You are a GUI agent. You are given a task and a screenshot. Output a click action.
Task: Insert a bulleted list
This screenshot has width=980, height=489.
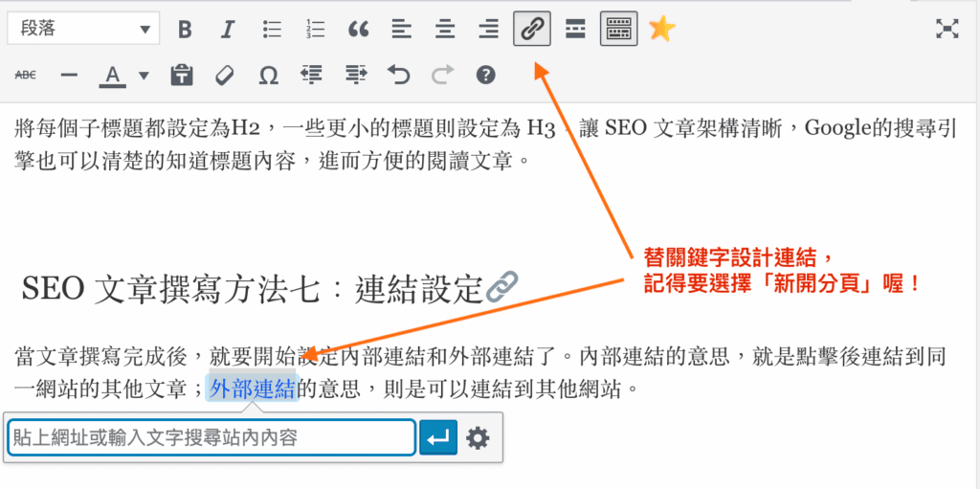pyautogui.click(x=272, y=30)
